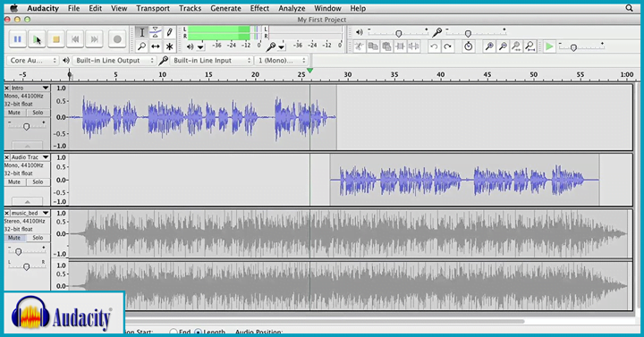This screenshot has height=337, width=644.
Task: Select the Zoom magnifier tool
Action: [x=141, y=46]
